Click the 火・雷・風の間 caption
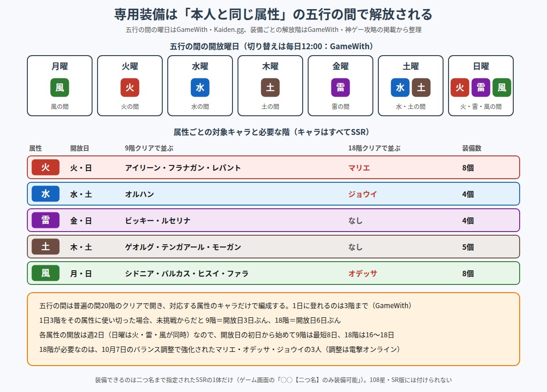The height and width of the screenshot is (392, 547). tap(481, 107)
